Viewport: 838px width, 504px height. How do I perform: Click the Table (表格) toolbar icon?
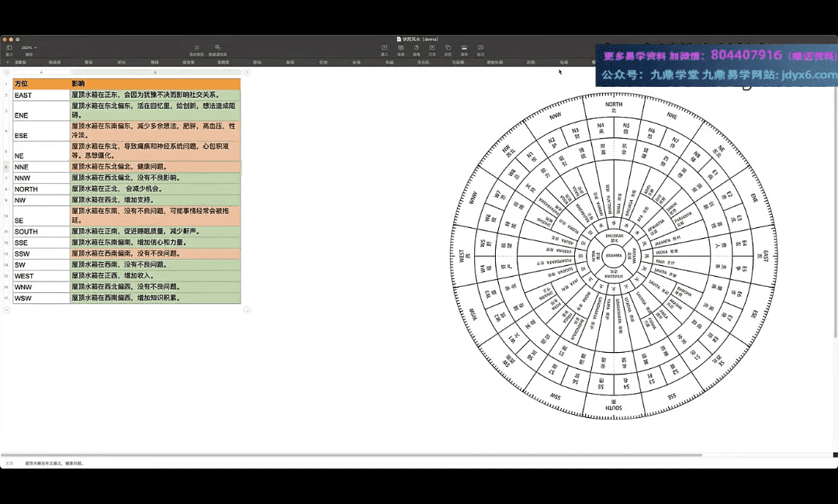point(400,48)
